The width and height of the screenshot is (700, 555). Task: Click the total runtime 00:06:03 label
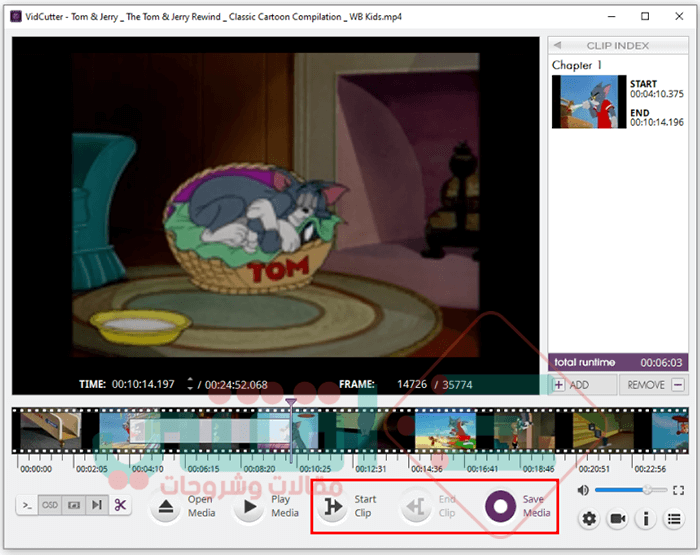(618, 362)
